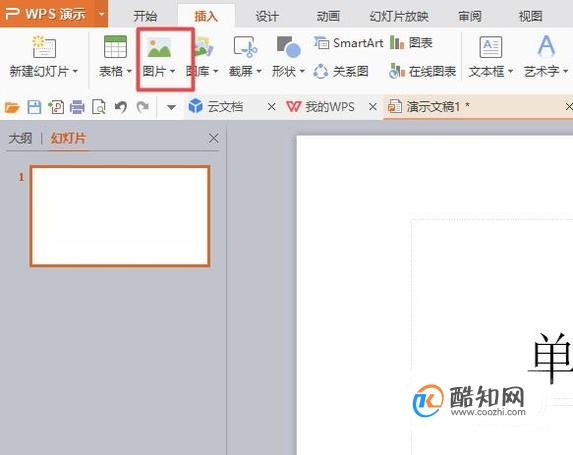The width and height of the screenshot is (573, 455).
Task: Click the Table (表格) icon
Action: [x=115, y=47]
